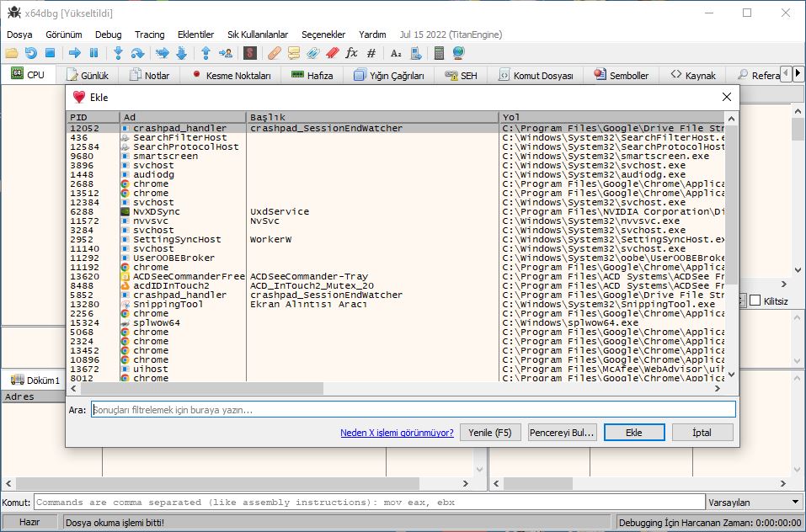Open the Patches bandage icon
Screen dimensions: 806x532
pyautogui.click(x=275, y=53)
